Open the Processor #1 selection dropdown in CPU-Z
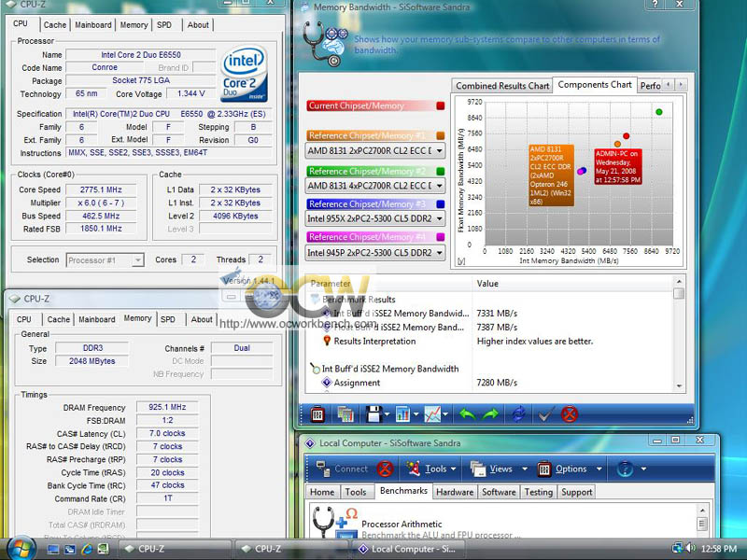The image size is (747, 560). pos(105,260)
